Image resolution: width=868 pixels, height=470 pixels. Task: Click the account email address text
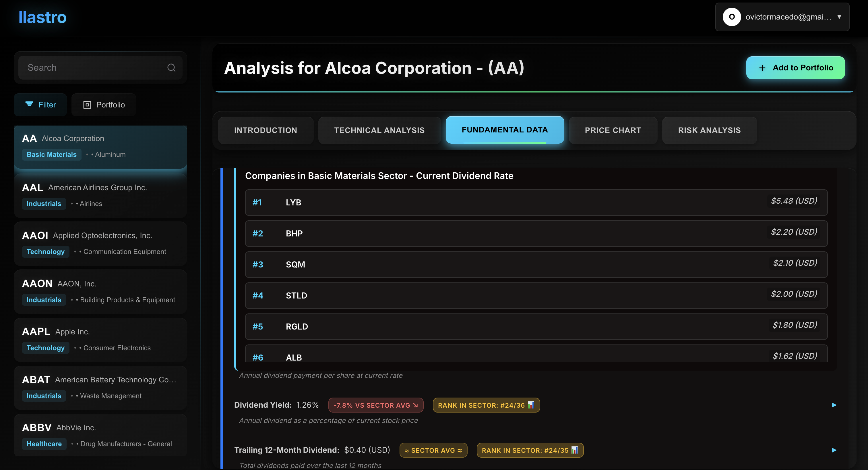(x=788, y=17)
